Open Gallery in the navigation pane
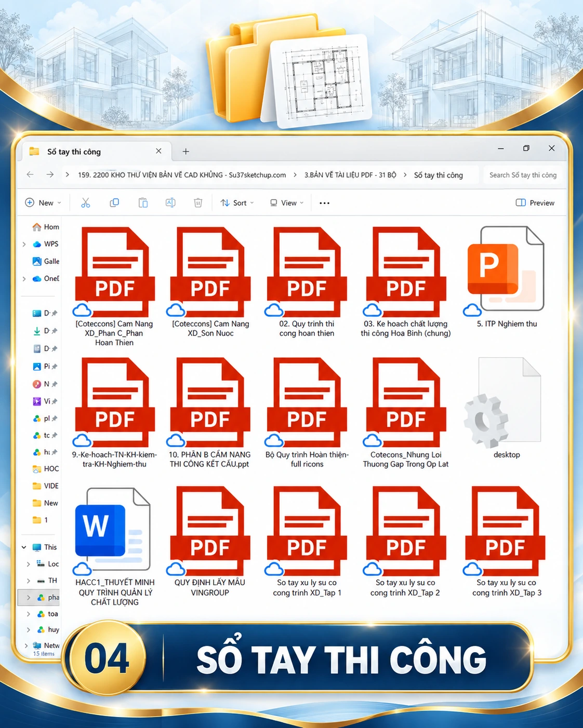583x728 pixels. coord(46,261)
